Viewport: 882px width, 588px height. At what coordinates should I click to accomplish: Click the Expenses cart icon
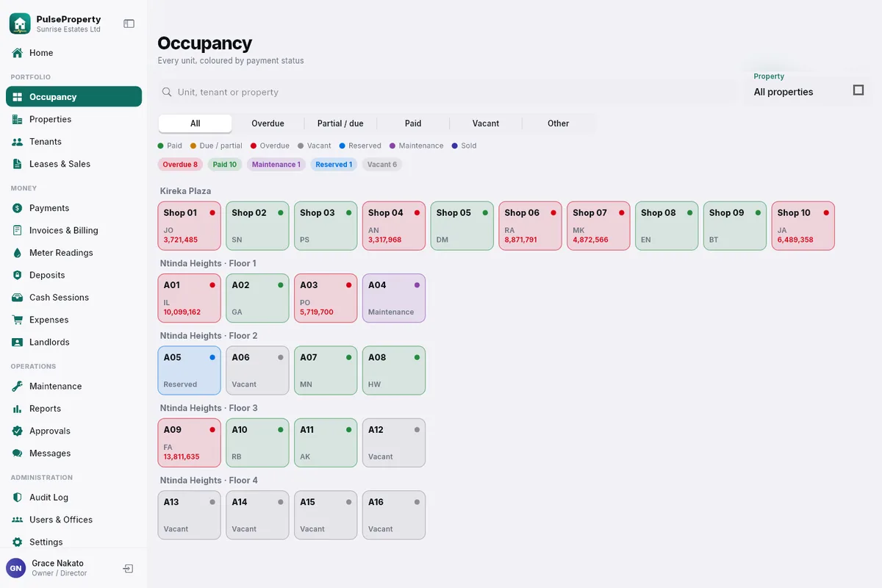tap(17, 320)
